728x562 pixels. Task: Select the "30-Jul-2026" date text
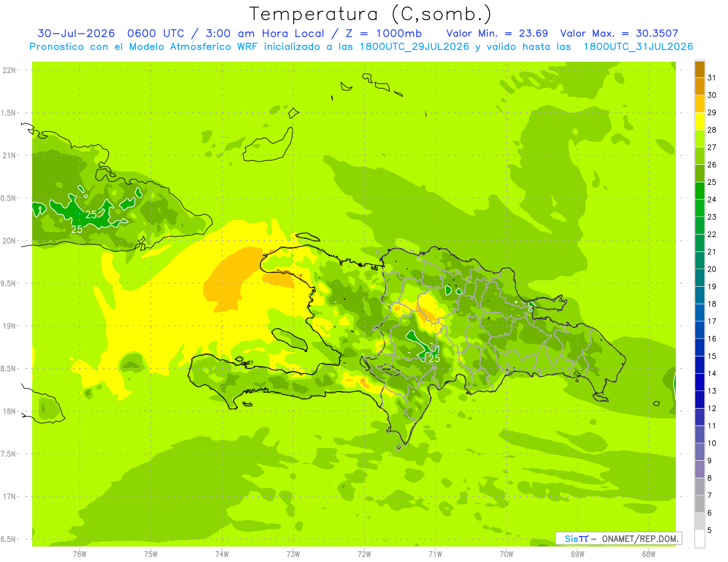(x=76, y=33)
